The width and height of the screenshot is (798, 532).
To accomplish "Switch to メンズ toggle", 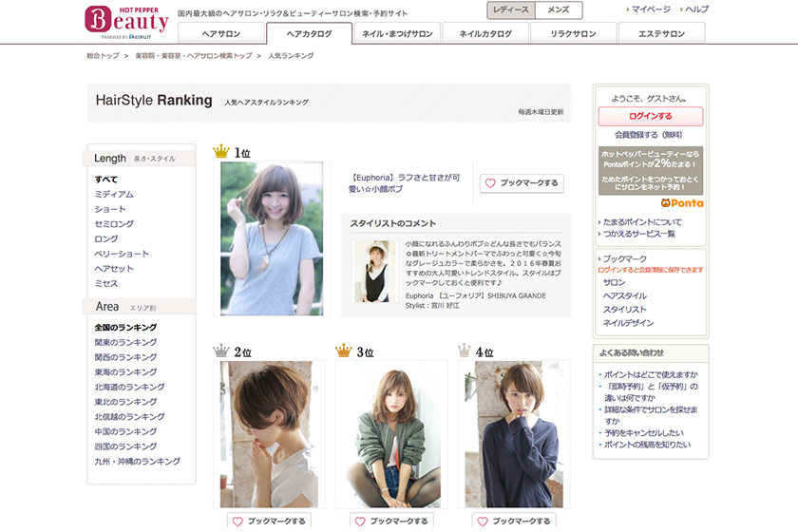I will click(559, 9).
